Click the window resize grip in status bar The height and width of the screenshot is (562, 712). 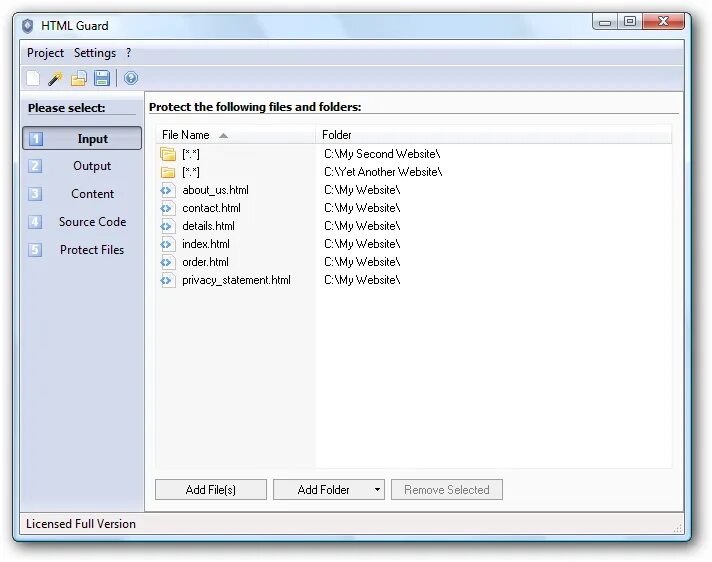[x=678, y=527]
